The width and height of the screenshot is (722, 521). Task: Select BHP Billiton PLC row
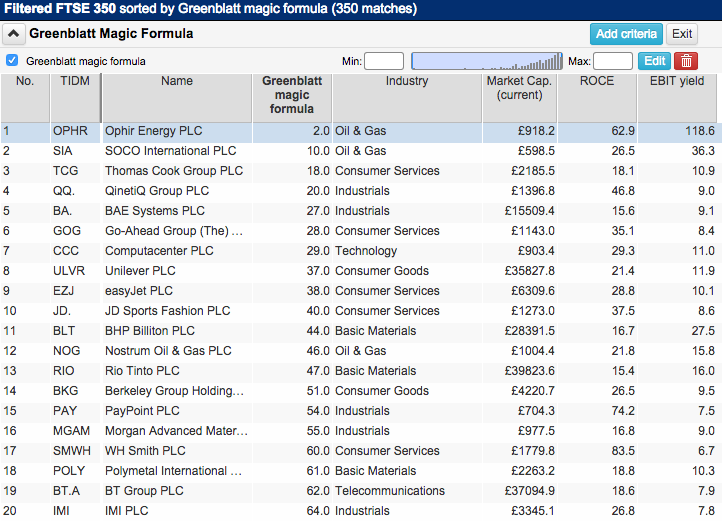(361, 331)
